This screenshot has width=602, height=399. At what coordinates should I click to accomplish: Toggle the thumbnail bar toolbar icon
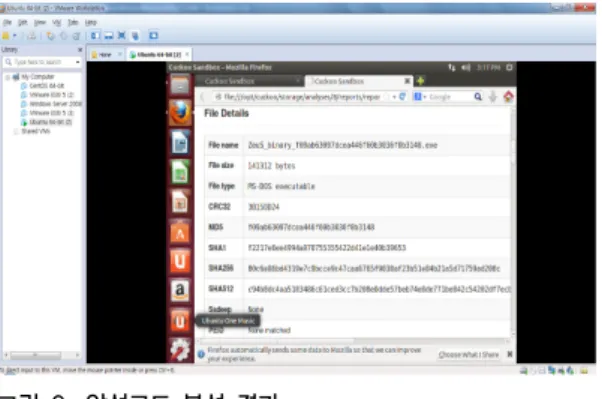point(109,36)
